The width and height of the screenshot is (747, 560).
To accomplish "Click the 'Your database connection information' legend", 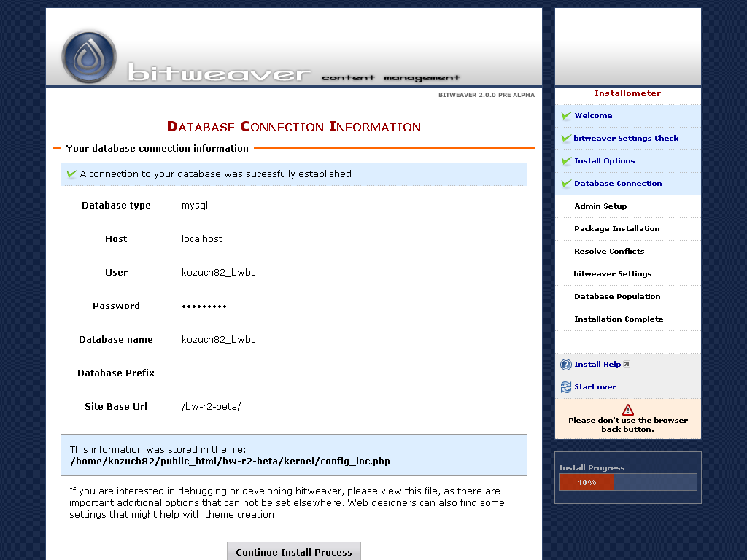I will tap(158, 149).
